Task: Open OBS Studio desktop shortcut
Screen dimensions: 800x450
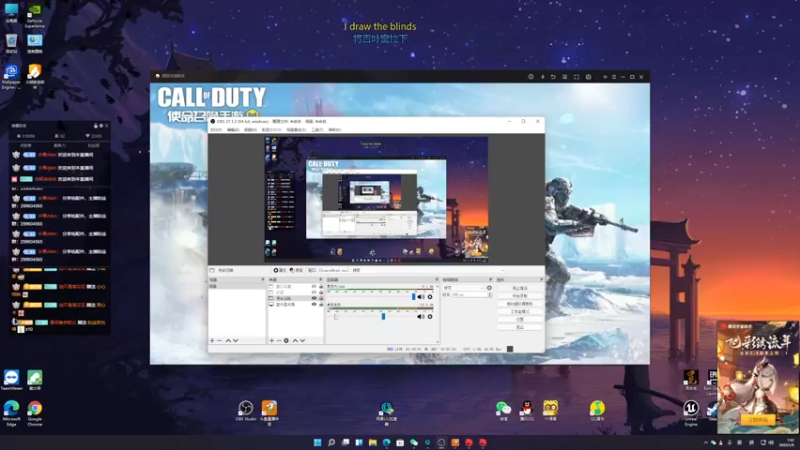Action: pos(245,411)
